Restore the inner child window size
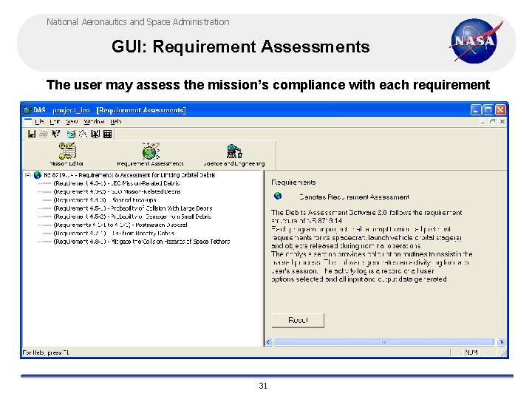The image size is (532, 399). pyautogui.click(x=492, y=121)
